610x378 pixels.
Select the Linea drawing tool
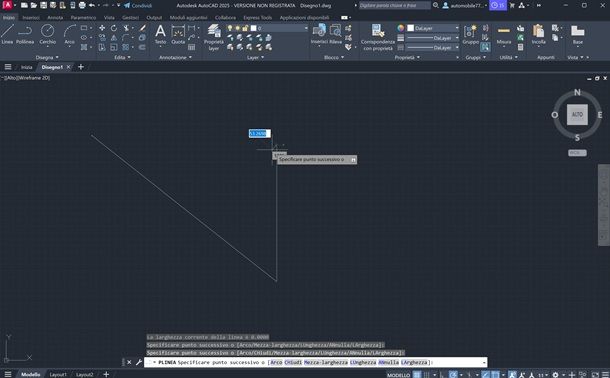point(7,34)
